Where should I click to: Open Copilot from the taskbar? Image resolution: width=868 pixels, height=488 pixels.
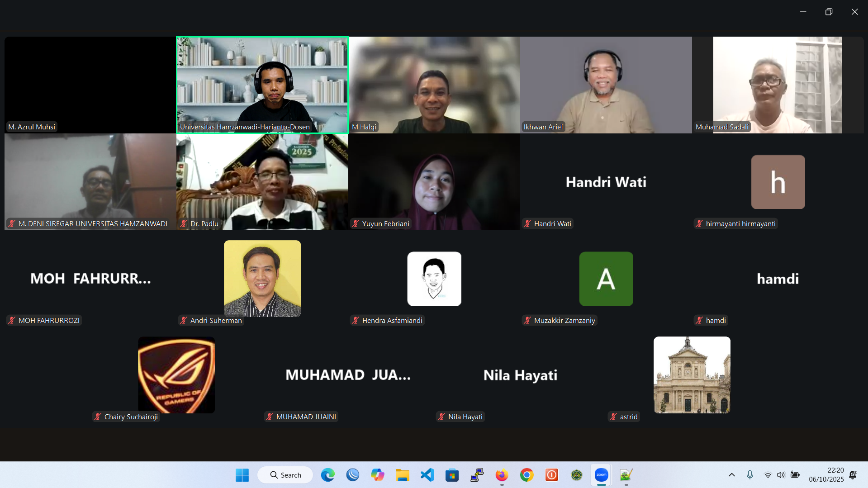point(377,475)
